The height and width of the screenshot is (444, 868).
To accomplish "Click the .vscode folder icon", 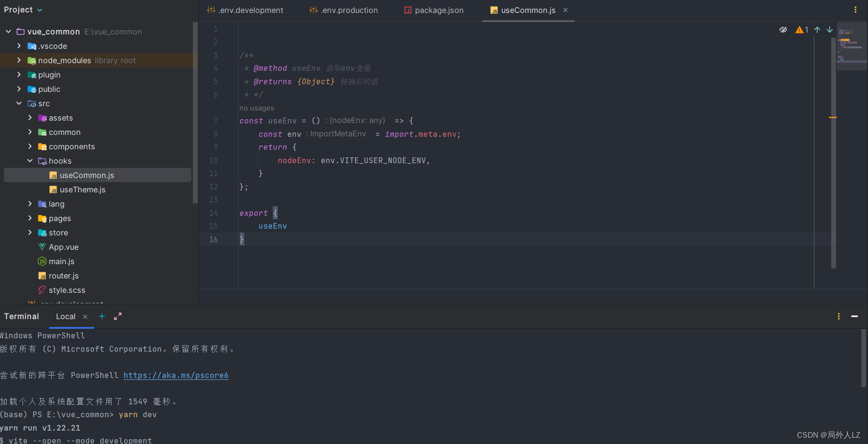I will click(32, 46).
